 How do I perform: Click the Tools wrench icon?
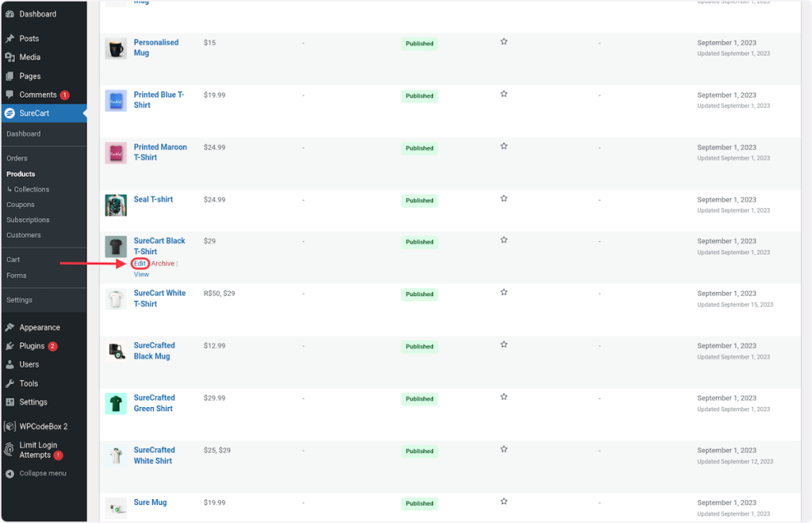click(10, 383)
